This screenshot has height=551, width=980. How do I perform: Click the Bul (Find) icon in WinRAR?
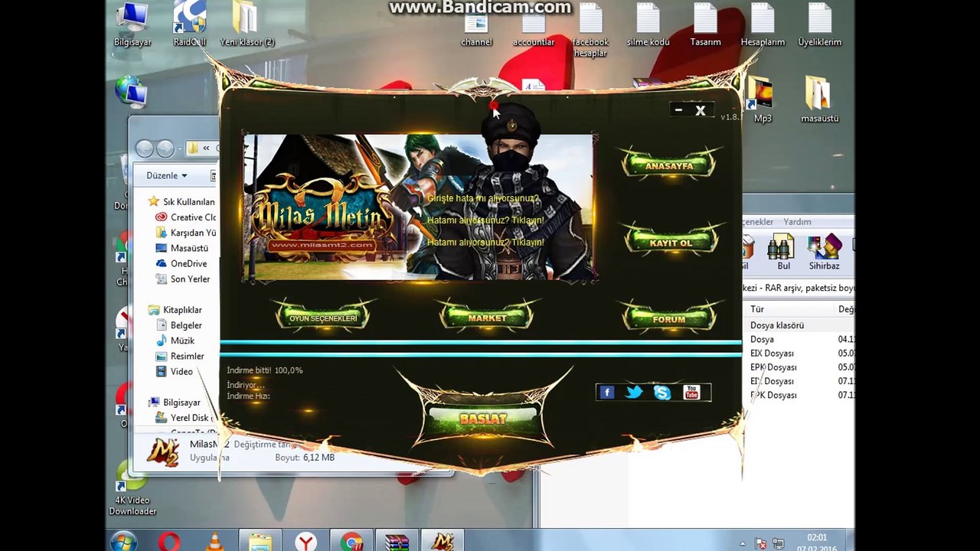click(783, 253)
